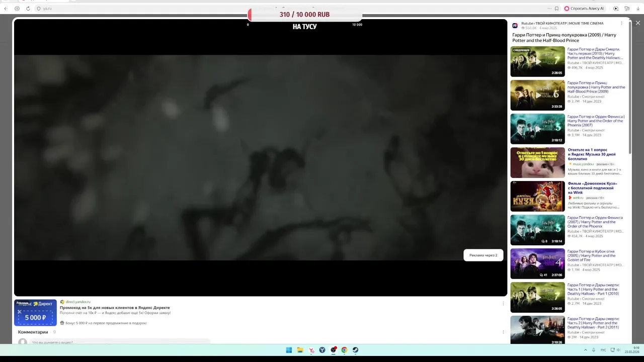Screen dimensions: 644x362
Task: Open Order of the Phoenix 2:18:12 thumbnail
Action: 537,129
